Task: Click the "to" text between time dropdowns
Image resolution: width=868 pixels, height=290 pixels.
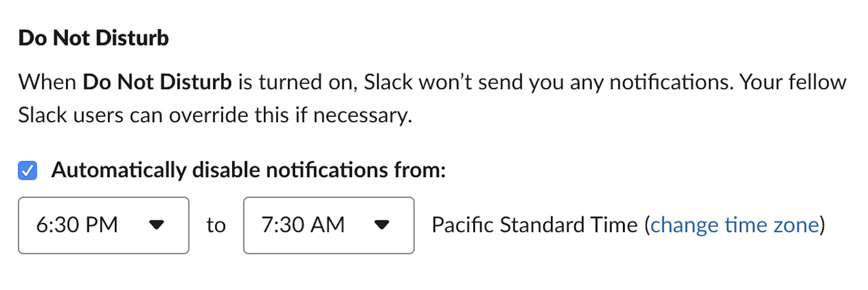Action: pos(216,225)
